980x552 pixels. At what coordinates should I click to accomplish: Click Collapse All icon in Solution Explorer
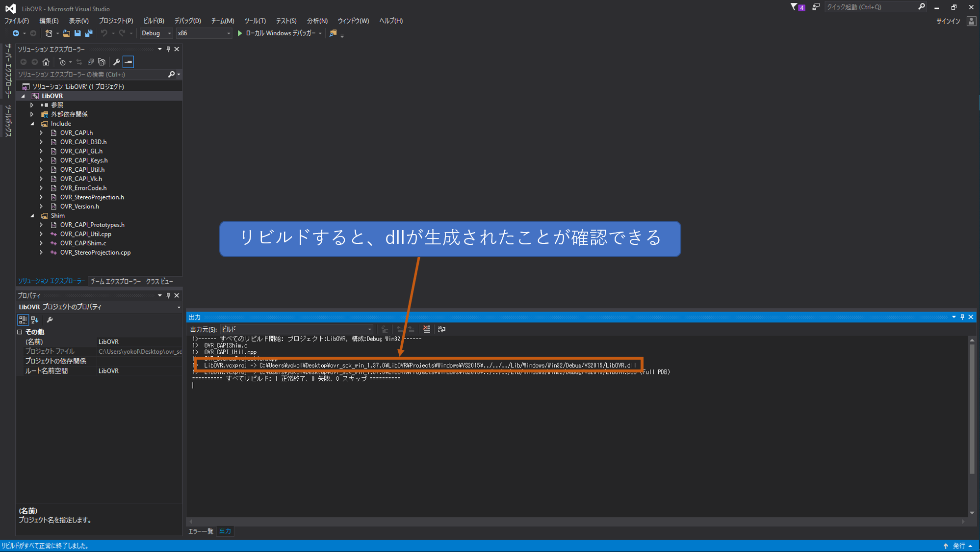(91, 62)
